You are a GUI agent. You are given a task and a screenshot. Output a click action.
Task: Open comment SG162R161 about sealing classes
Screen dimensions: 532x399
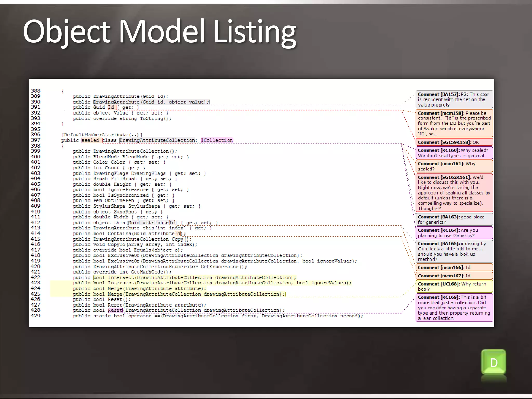click(454, 192)
